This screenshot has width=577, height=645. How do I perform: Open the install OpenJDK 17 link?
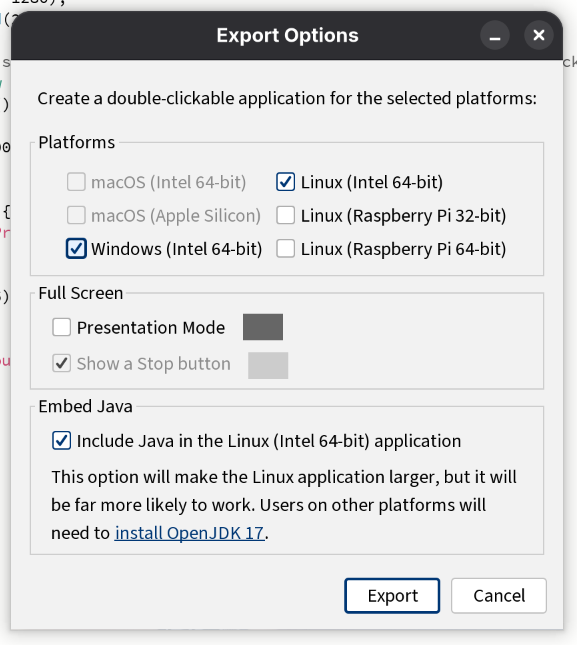(x=190, y=533)
